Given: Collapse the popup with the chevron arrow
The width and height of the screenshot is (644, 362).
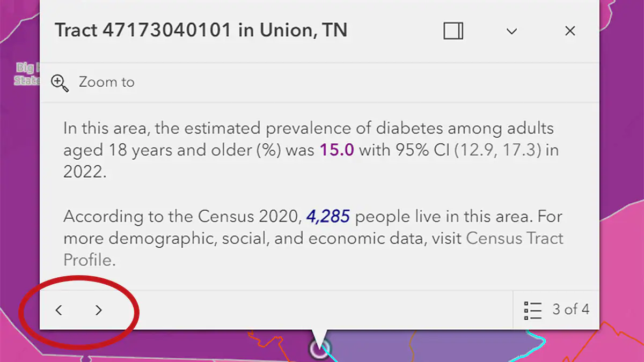Looking at the screenshot, I should (511, 31).
